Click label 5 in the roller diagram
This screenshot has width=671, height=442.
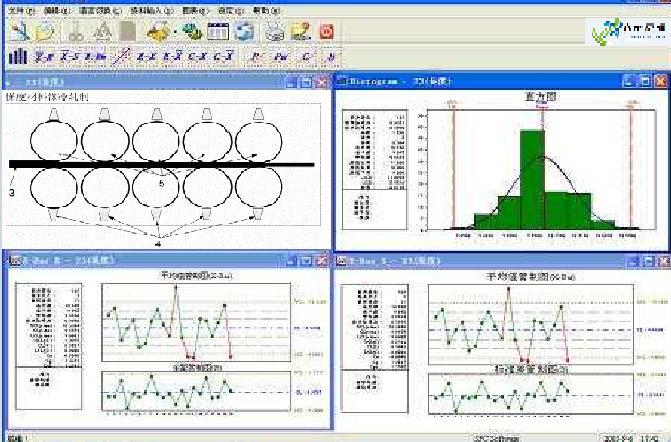[x=162, y=184]
